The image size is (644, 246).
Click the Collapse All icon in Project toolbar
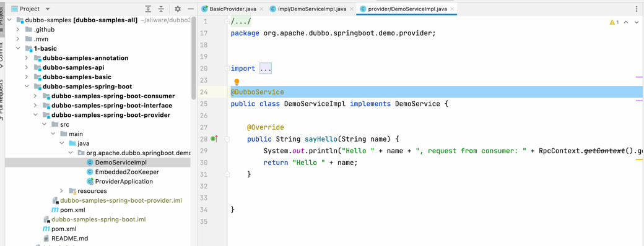(161, 9)
